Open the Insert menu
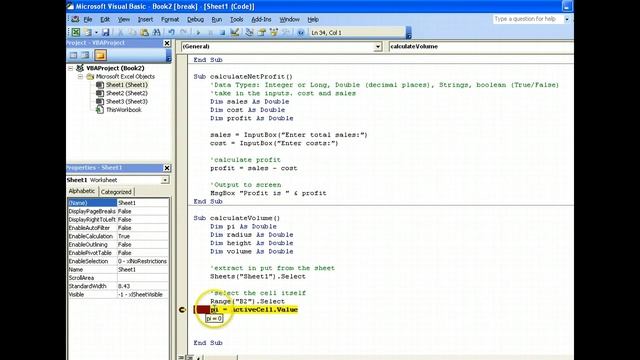This screenshot has width=640, height=360. pos(145,19)
